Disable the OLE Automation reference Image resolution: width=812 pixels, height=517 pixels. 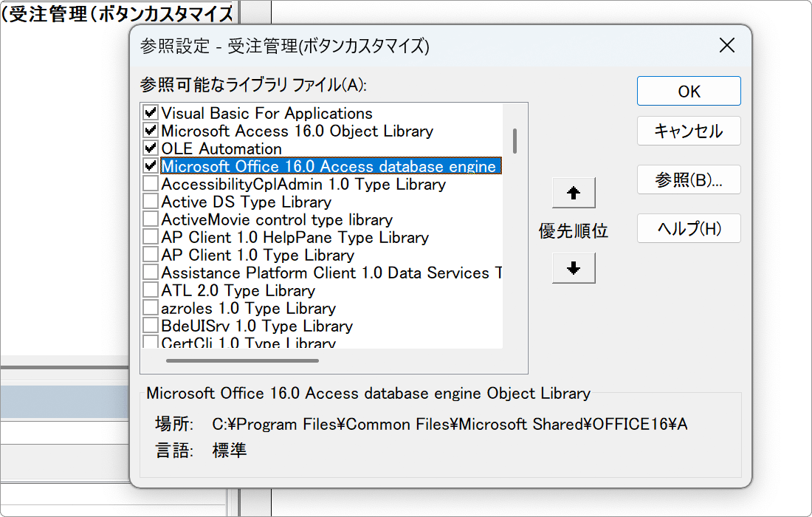tap(150, 148)
